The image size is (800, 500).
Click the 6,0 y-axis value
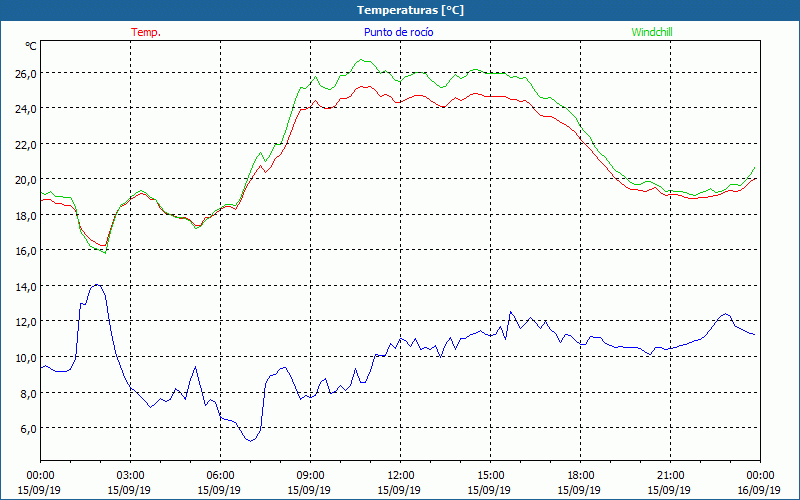point(28,429)
